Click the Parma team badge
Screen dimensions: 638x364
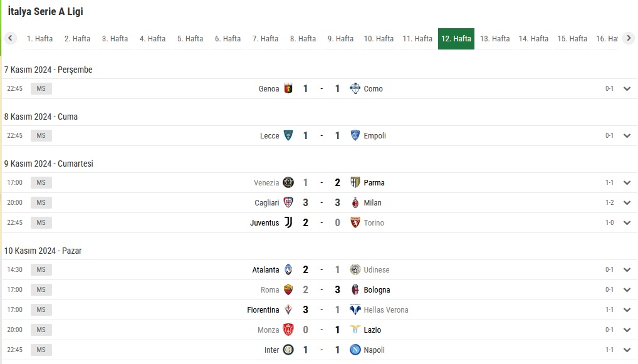click(x=355, y=182)
